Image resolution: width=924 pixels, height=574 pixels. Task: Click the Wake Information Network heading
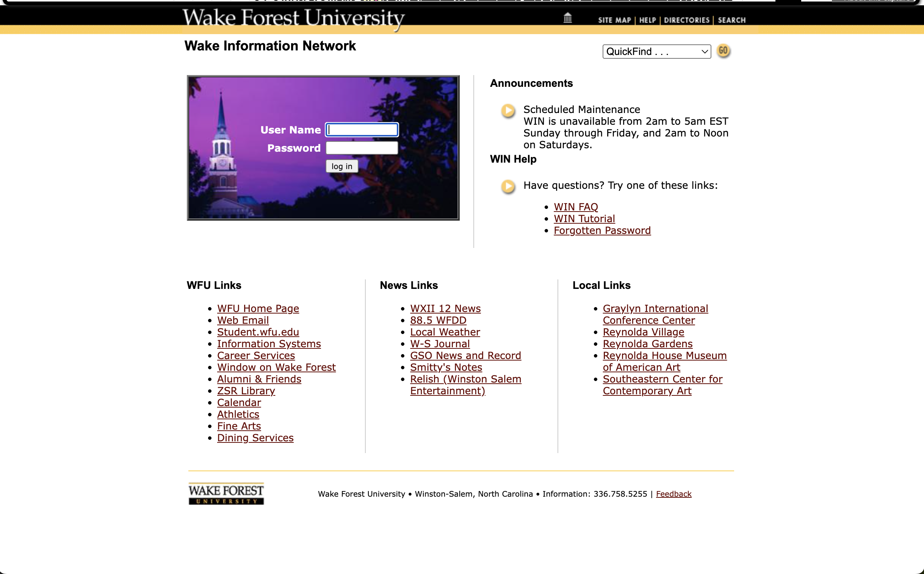click(x=270, y=46)
